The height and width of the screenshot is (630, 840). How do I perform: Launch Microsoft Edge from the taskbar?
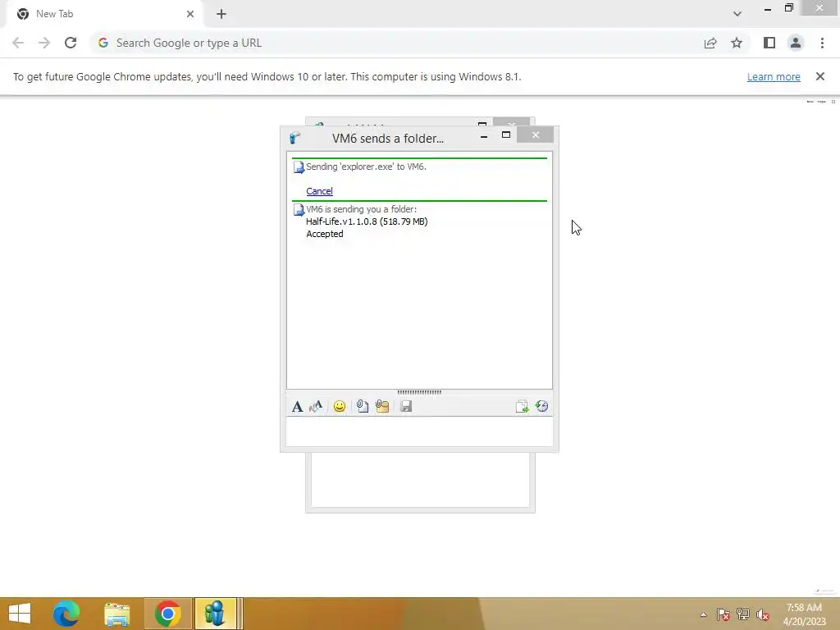click(66, 614)
